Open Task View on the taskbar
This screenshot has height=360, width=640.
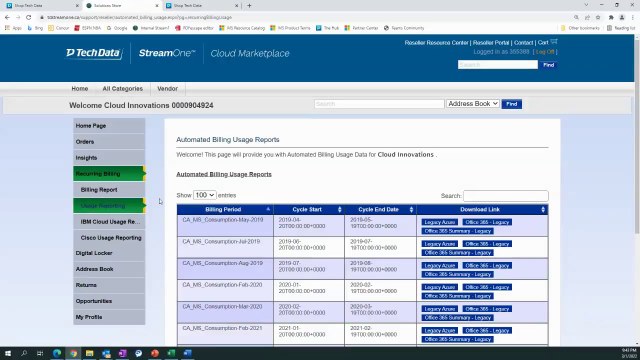[x=40, y=353]
